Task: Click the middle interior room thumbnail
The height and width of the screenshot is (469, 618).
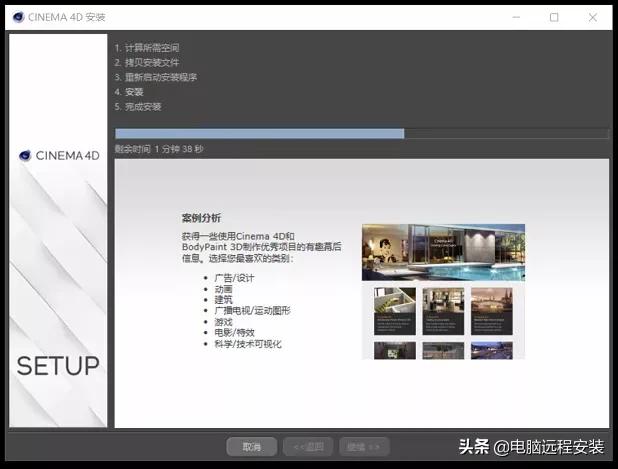Action: [x=443, y=311]
